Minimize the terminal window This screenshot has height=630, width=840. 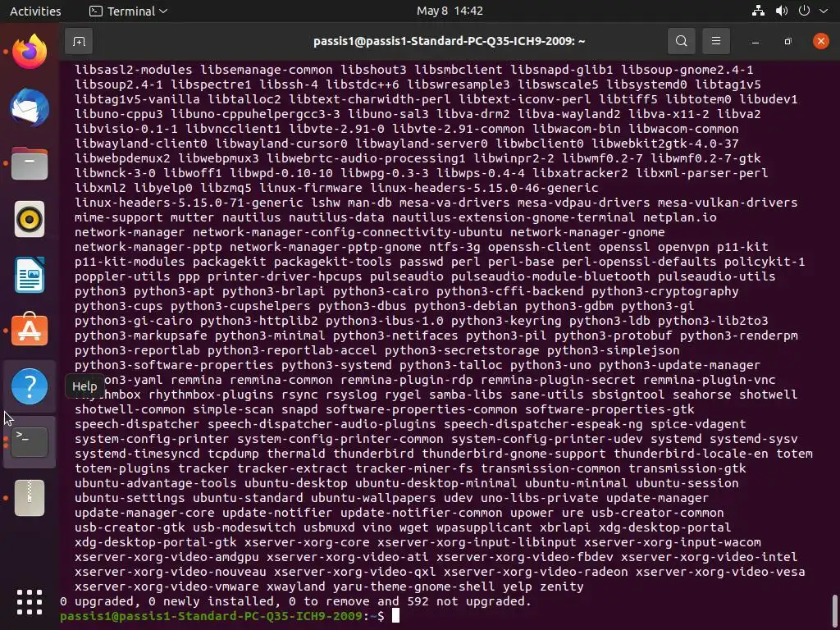click(x=756, y=41)
